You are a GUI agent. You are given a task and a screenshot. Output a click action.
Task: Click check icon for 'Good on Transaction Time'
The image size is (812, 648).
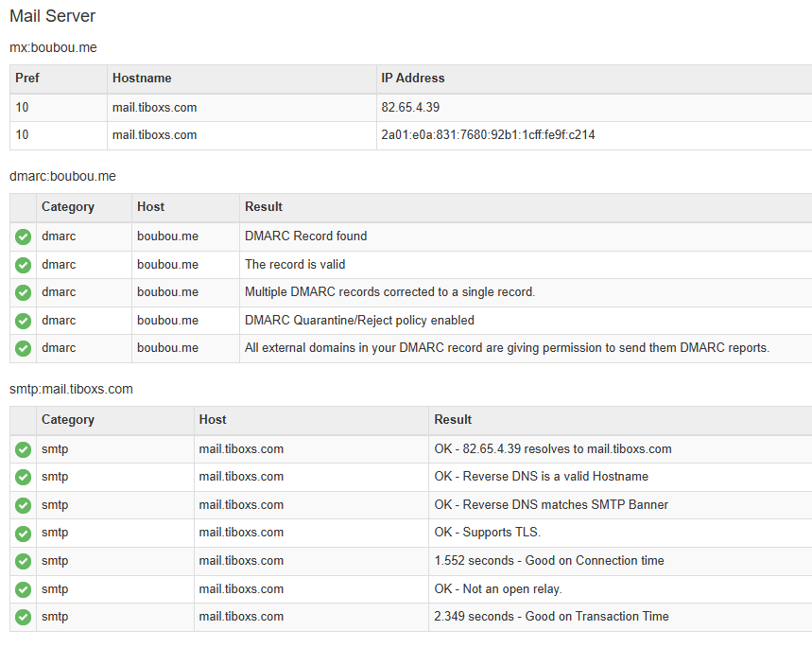tap(24, 617)
